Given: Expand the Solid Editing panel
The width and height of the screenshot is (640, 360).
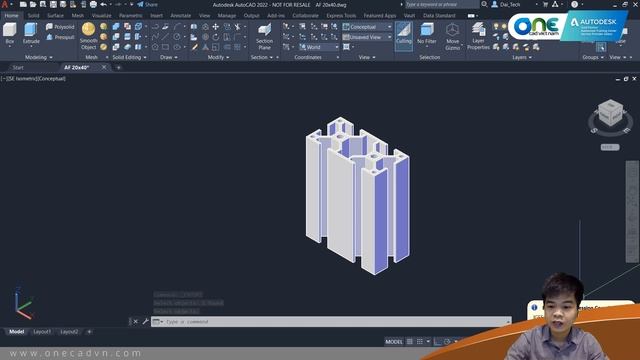Looking at the screenshot, I should coord(129,58).
